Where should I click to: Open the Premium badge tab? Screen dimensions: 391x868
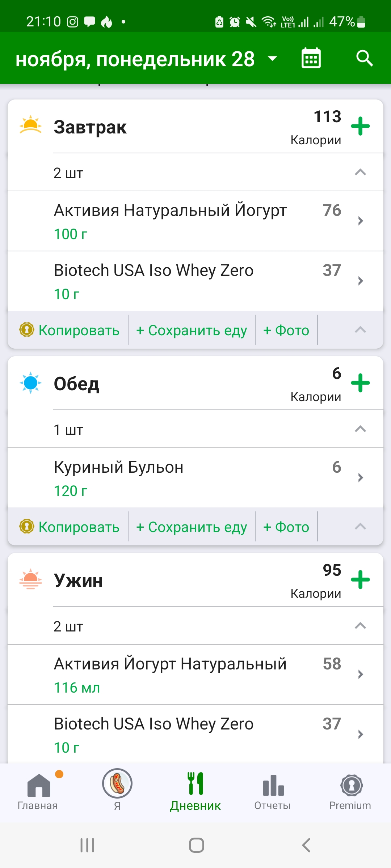[x=350, y=791]
